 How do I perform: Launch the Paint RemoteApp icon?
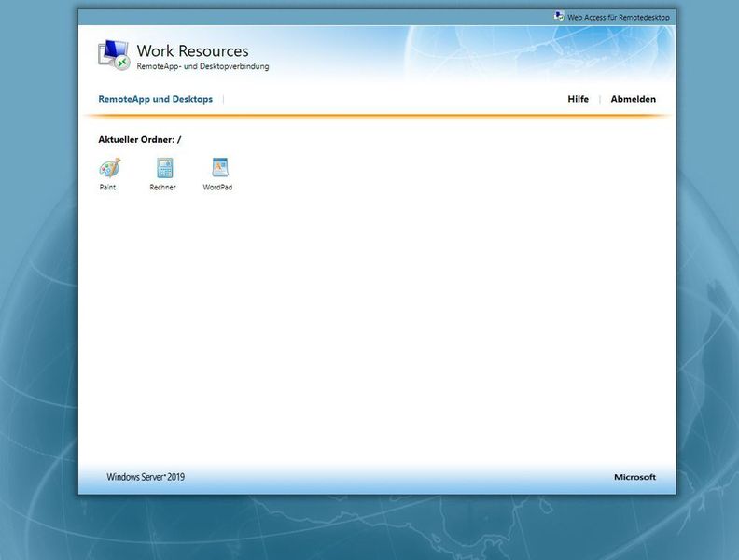[110, 167]
